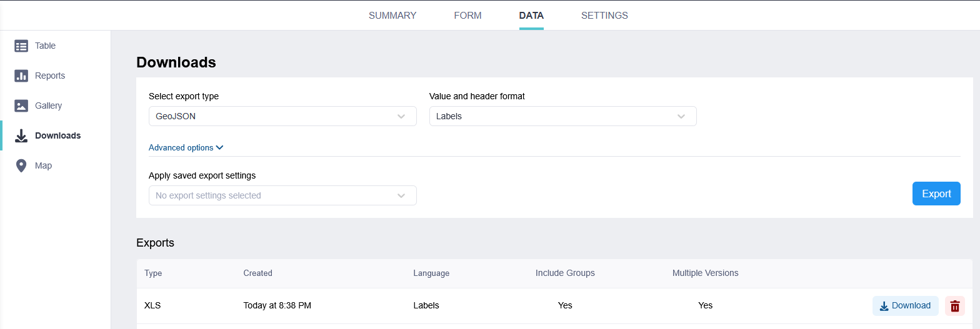
Task: Open the Value and header format dropdown
Action: pyautogui.click(x=562, y=116)
